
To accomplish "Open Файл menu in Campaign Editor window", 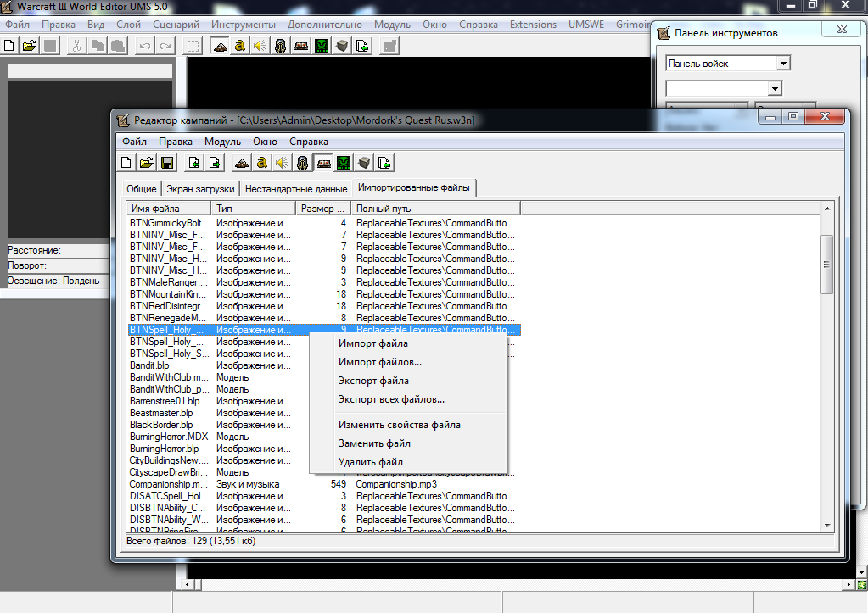I will [135, 142].
